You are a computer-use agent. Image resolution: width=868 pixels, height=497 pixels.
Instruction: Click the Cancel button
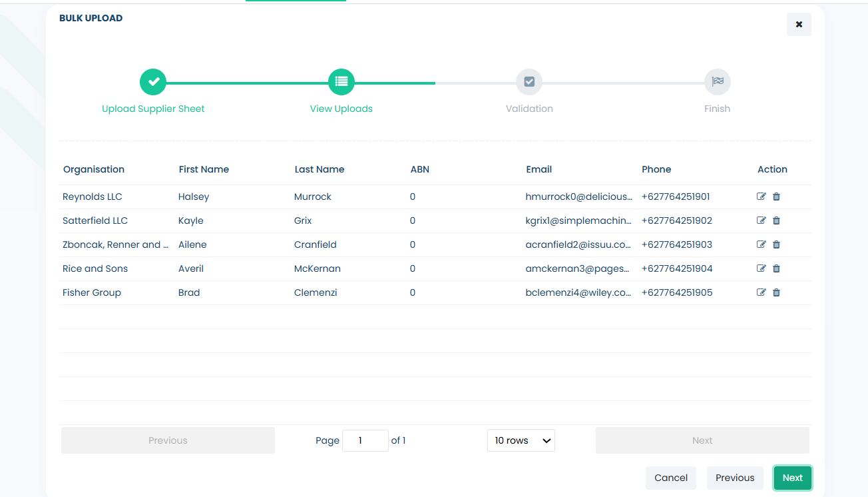click(x=671, y=478)
